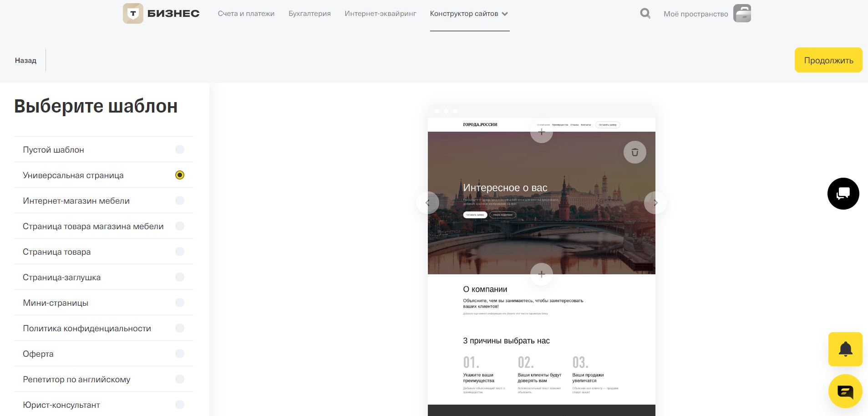This screenshot has width=868, height=416.
Task: Select the Оферта radio button
Action: click(x=180, y=354)
